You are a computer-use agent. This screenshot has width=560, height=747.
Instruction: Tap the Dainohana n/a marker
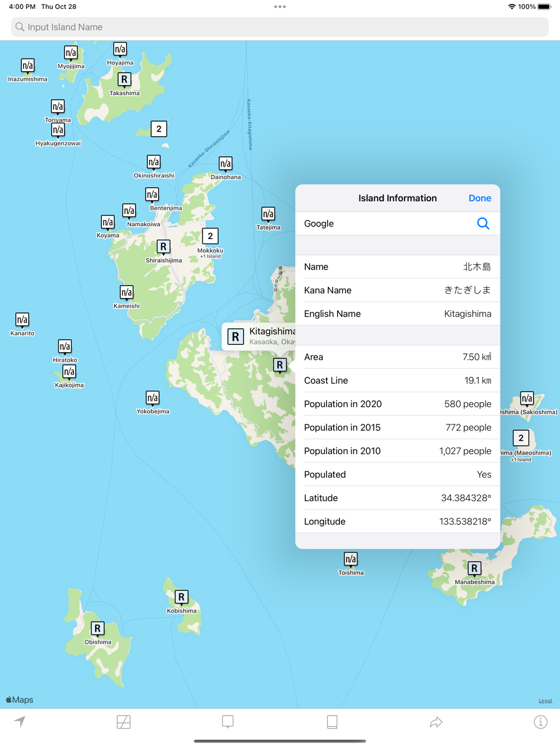coord(225,164)
